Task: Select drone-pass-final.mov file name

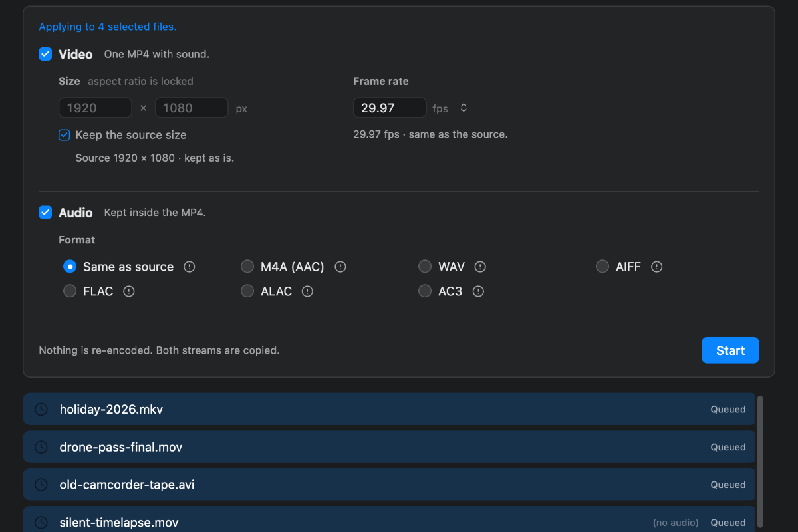Action: [121, 447]
